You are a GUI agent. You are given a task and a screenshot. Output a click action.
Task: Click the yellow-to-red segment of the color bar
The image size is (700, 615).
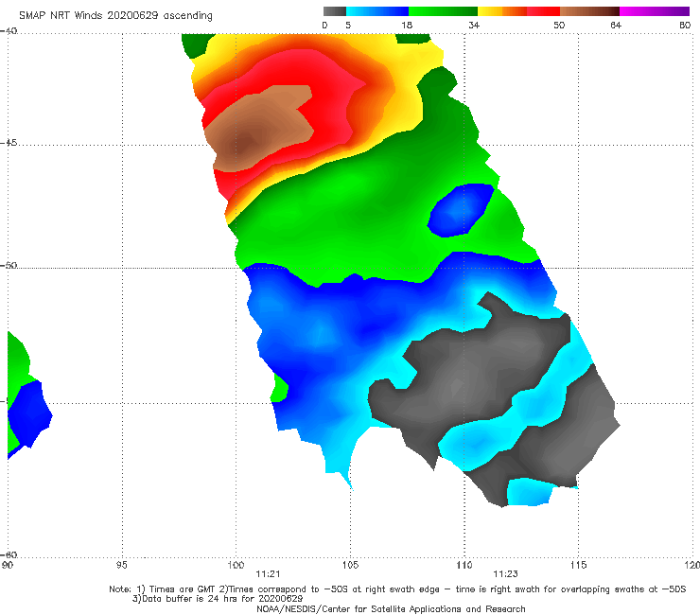518,11
